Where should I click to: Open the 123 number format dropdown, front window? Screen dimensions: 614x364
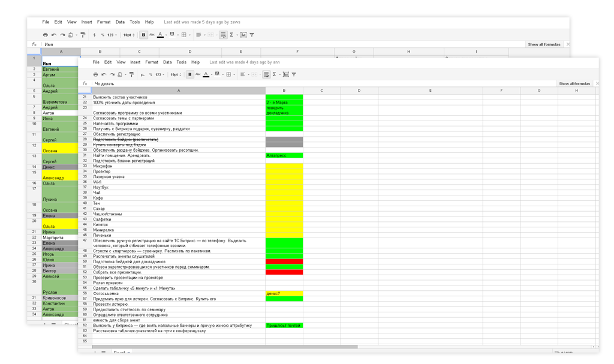[159, 74]
